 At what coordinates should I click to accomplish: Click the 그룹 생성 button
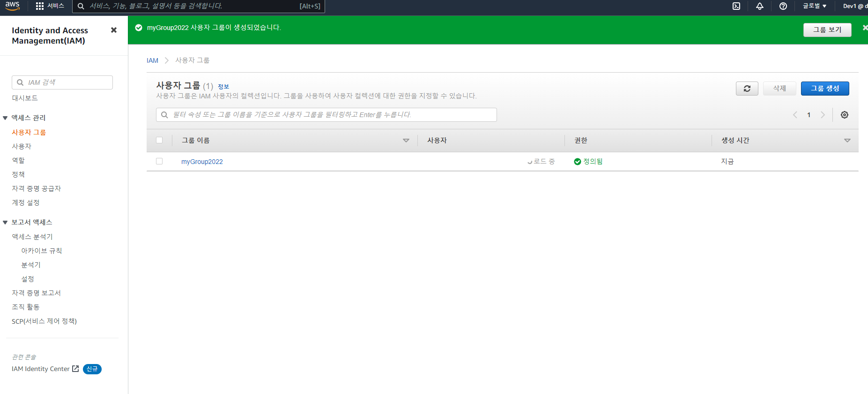click(x=825, y=89)
